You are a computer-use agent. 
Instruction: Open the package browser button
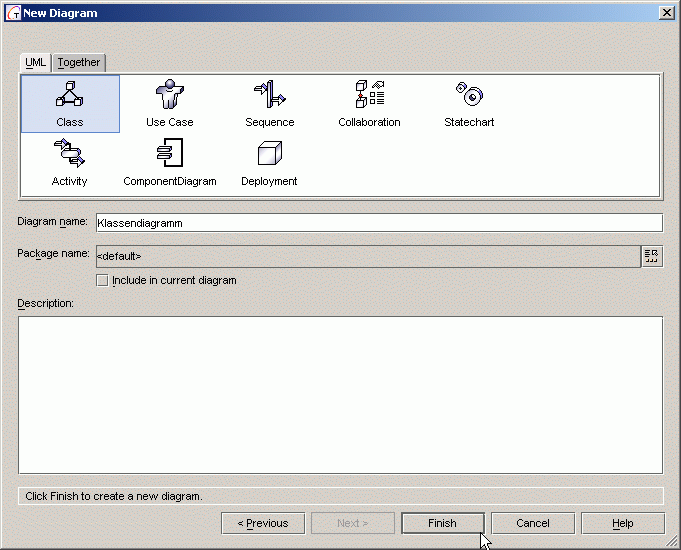tap(652, 256)
